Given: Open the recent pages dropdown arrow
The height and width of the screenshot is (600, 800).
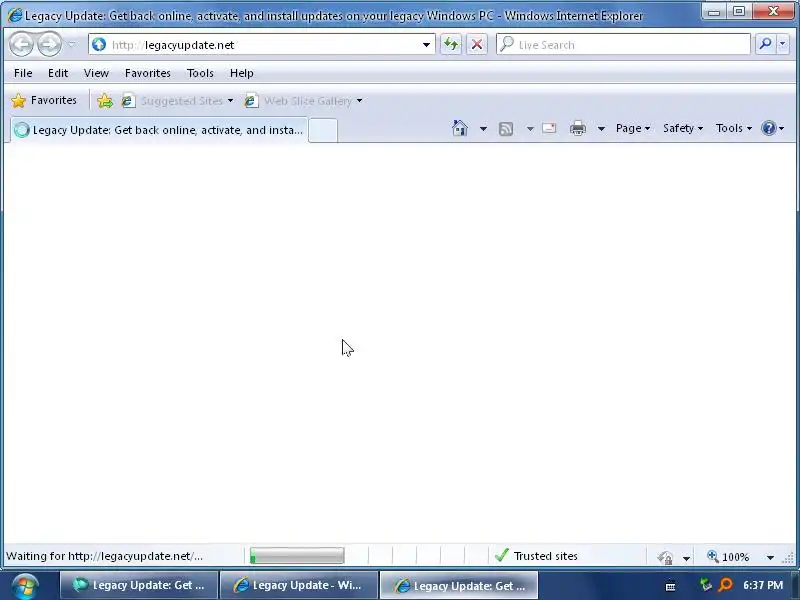Looking at the screenshot, I should 72,44.
